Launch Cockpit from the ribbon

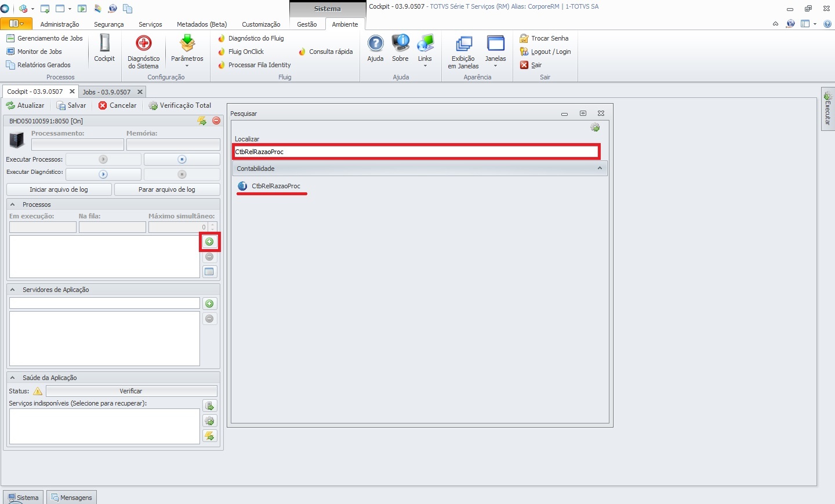[104, 48]
